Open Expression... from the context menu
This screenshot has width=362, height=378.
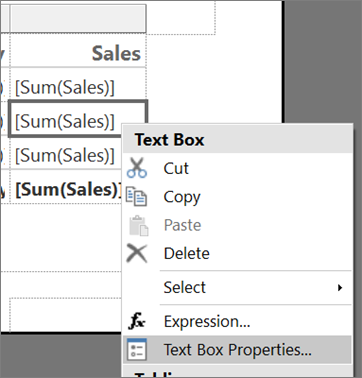pos(238,322)
